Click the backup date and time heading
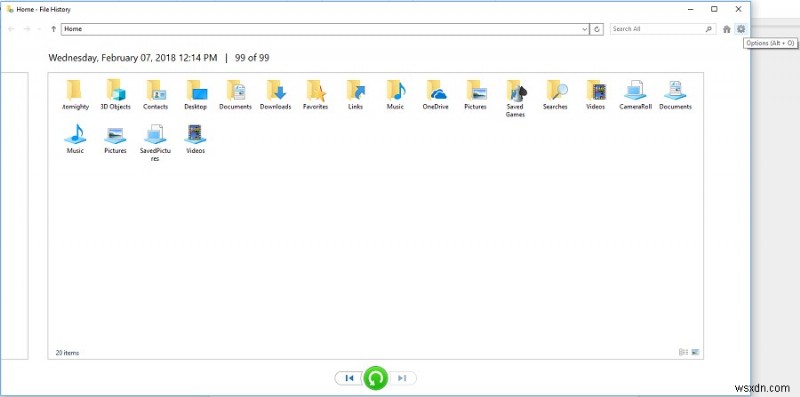800x397 pixels. click(133, 58)
